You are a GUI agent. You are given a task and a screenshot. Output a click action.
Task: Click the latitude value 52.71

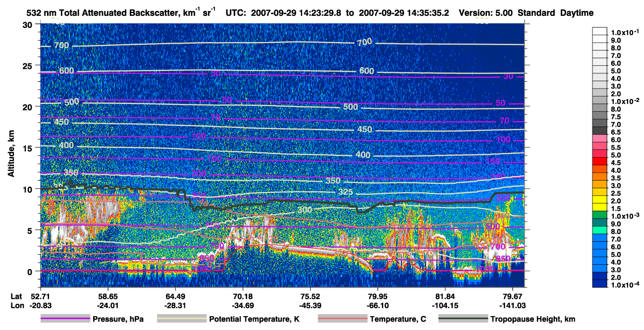[40, 296]
